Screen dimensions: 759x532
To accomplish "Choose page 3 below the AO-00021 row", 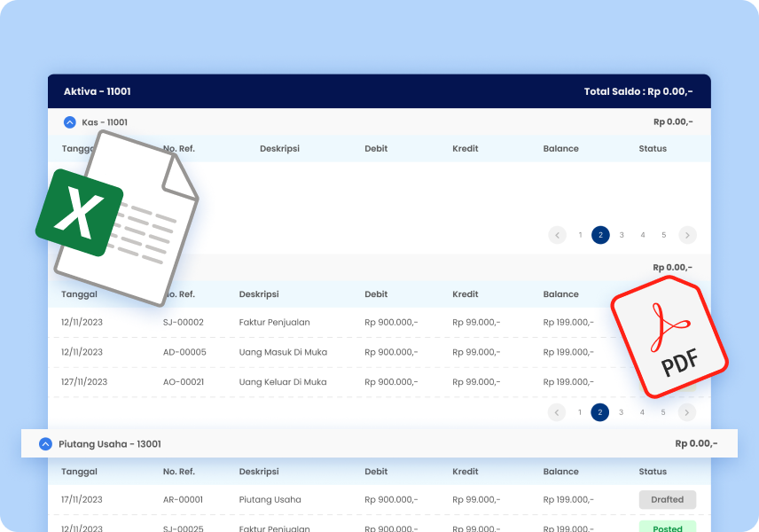I will point(621,412).
